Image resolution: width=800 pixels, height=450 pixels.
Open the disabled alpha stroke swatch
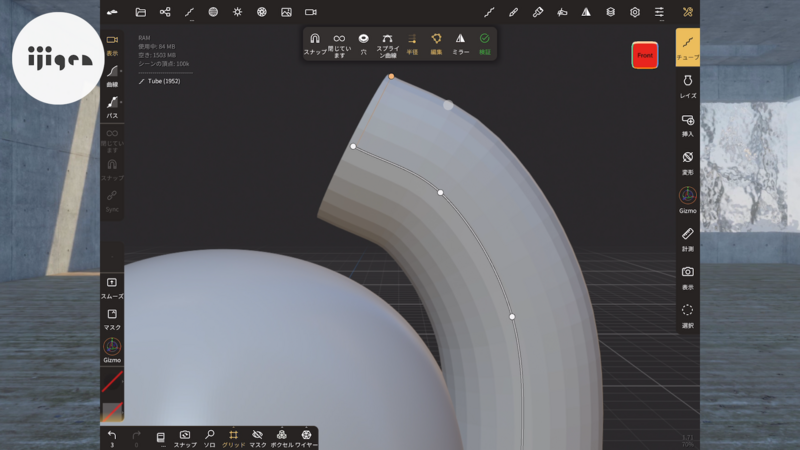pyautogui.click(x=112, y=382)
